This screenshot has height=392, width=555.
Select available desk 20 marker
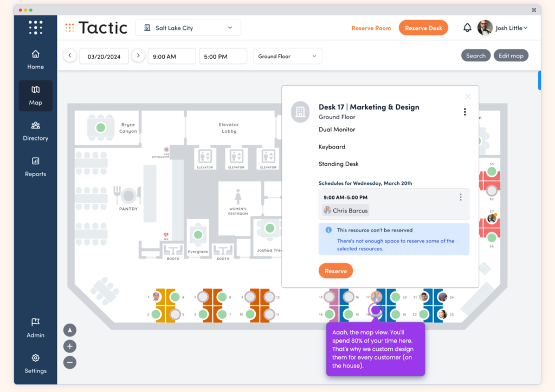point(396,297)
